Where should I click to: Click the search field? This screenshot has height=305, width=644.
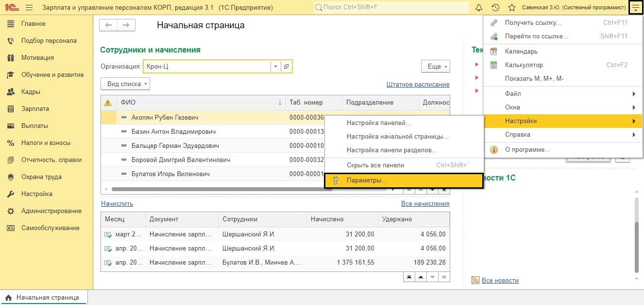click(391, 8)
